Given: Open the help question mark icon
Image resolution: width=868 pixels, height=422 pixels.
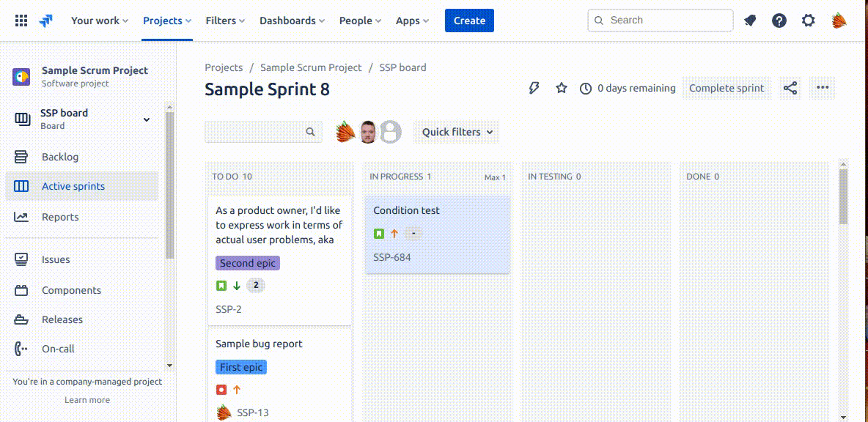Looking at the screenshot, I should 779,21.
